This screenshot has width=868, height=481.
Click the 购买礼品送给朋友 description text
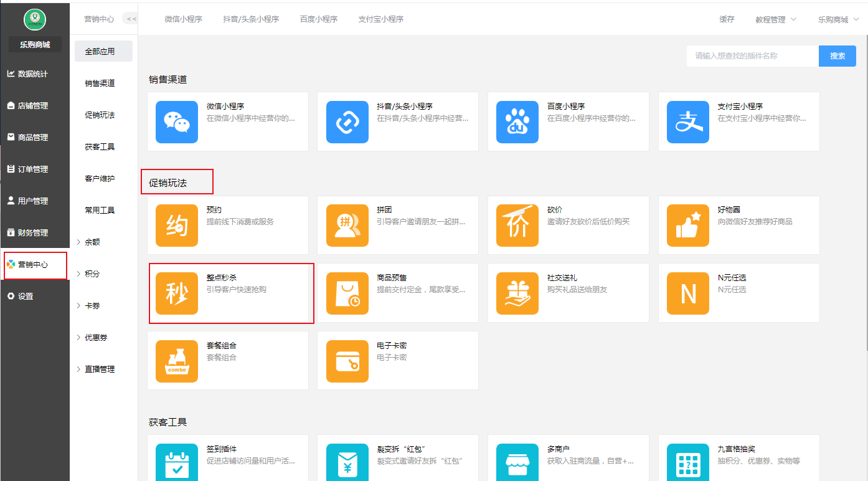pos(577,290)
